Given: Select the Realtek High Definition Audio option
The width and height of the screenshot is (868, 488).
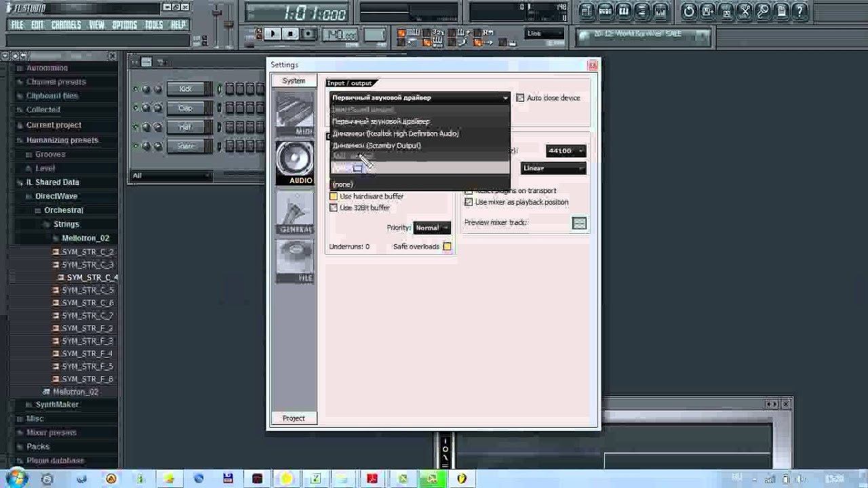Looking at the screenshot, I should (420, 134).
